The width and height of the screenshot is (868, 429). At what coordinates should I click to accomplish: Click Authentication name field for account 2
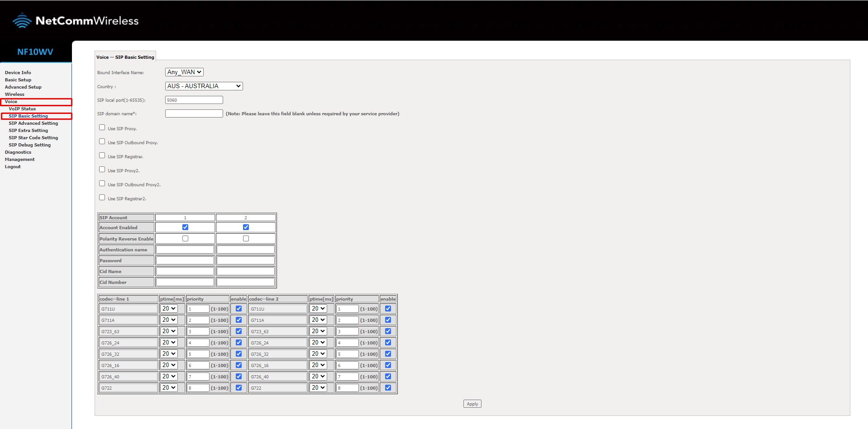[246, 250]
